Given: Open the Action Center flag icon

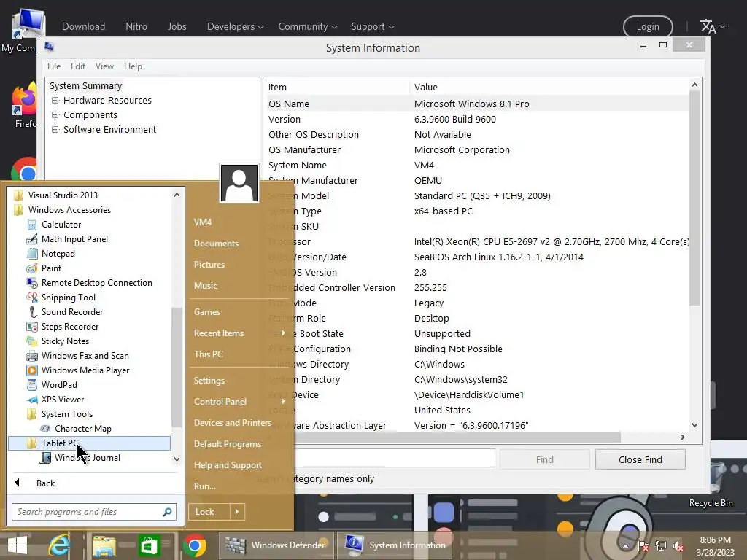Looking at the screenshot, I should point(643,546).
